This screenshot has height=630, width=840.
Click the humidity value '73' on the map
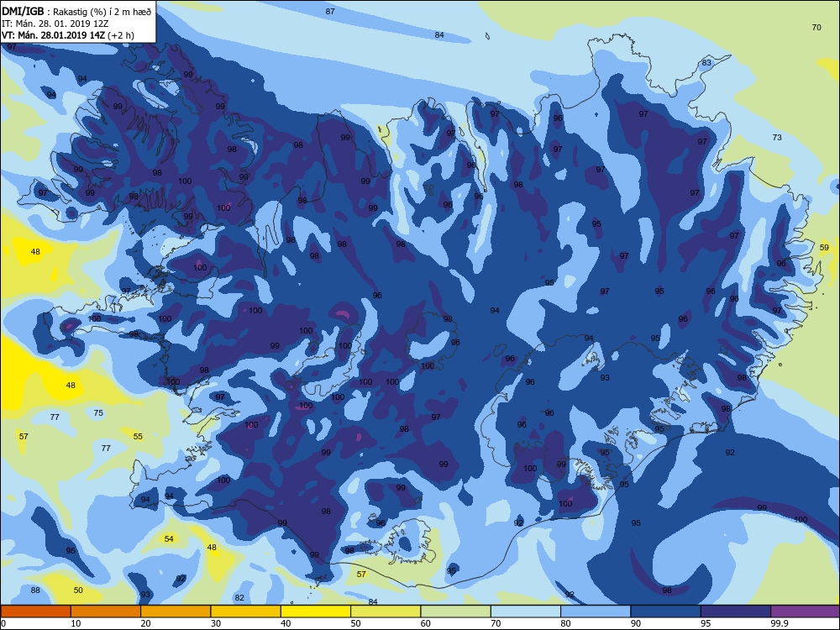777,138
